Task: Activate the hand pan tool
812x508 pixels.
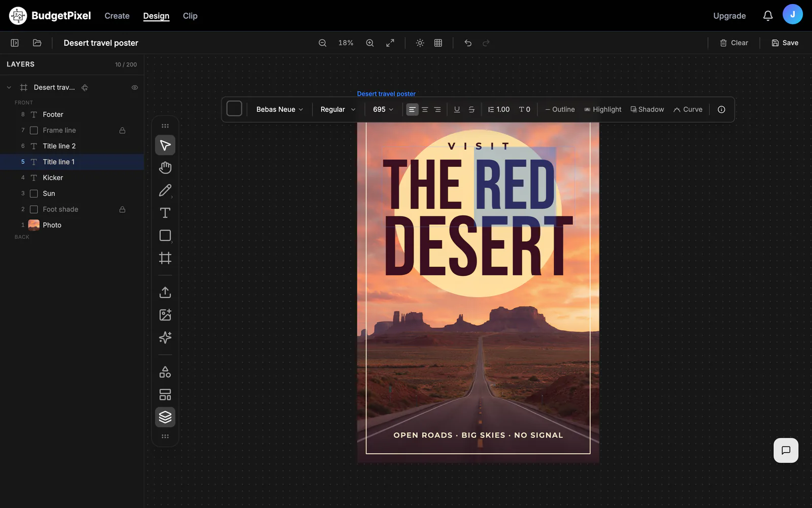Action: tap(165, 168)
